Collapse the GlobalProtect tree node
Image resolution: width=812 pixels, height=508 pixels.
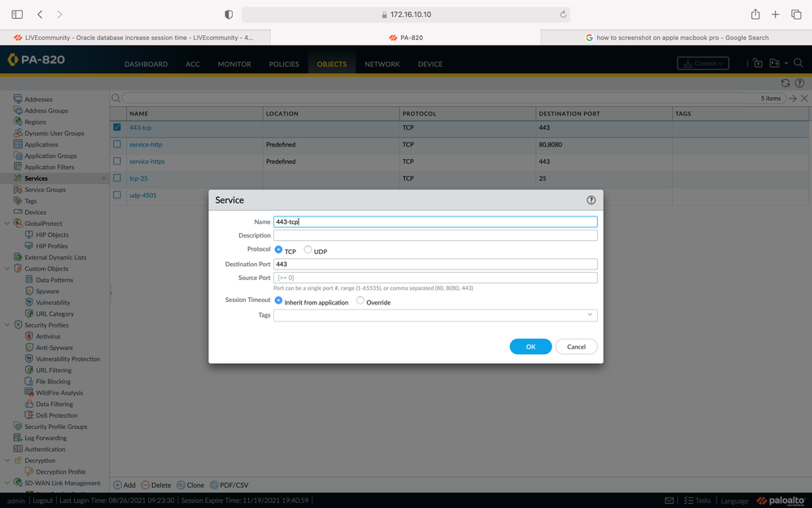7,223
